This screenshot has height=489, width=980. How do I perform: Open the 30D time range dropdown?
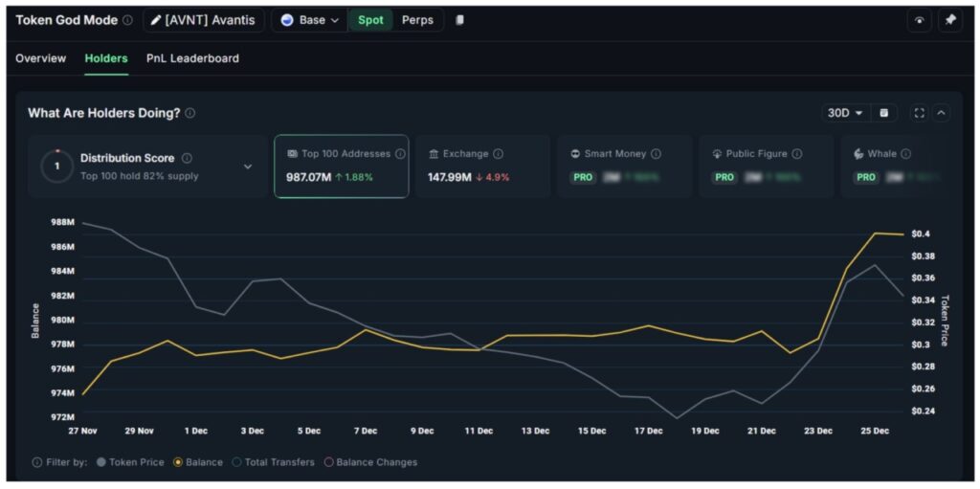[x=845, y=113]
